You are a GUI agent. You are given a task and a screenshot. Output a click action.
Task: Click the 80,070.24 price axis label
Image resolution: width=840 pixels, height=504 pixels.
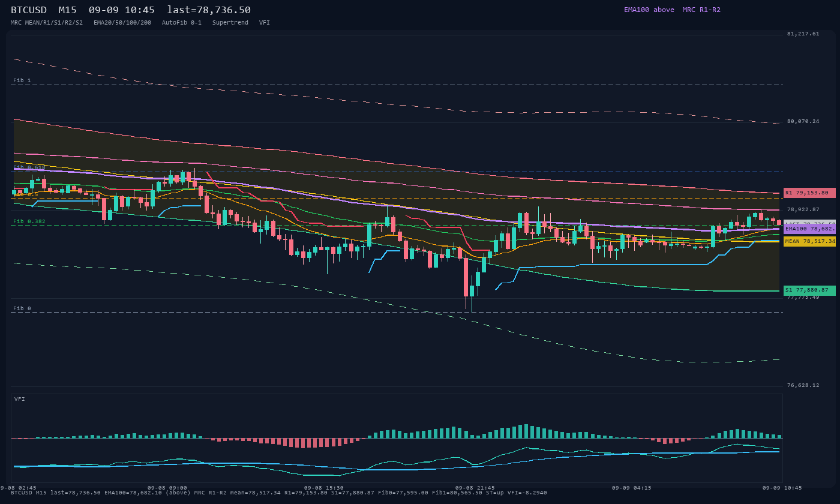[803, 121]
